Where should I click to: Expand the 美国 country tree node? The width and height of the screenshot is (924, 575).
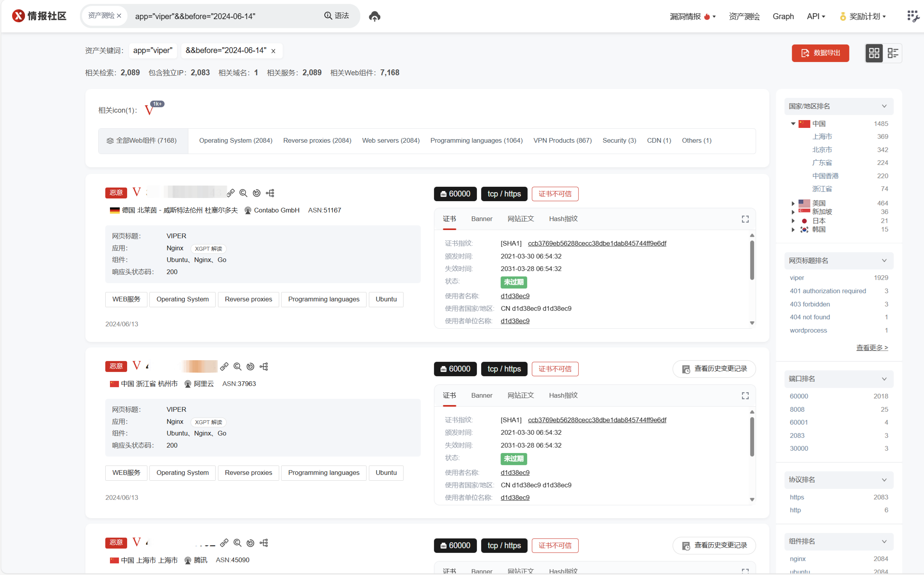793,203
